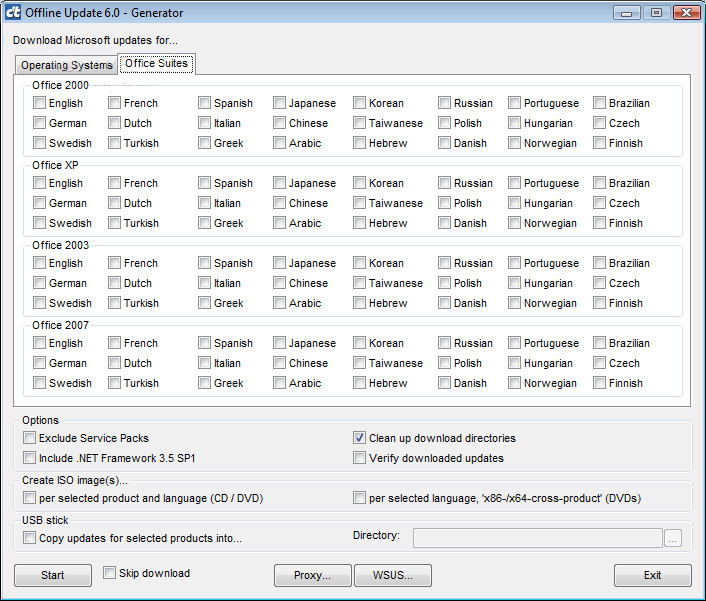
Task: Check Italian under Office 2007
Action: point(204,362)
